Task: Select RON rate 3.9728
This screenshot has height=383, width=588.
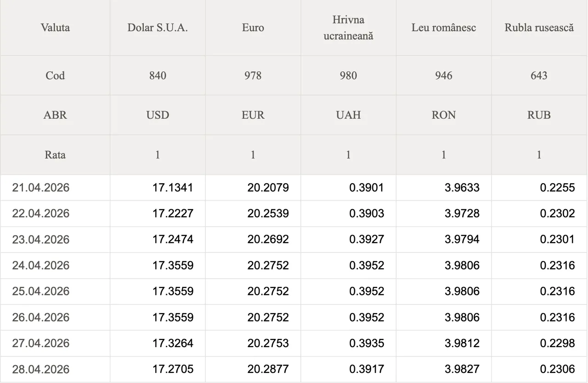Action: 462,214
